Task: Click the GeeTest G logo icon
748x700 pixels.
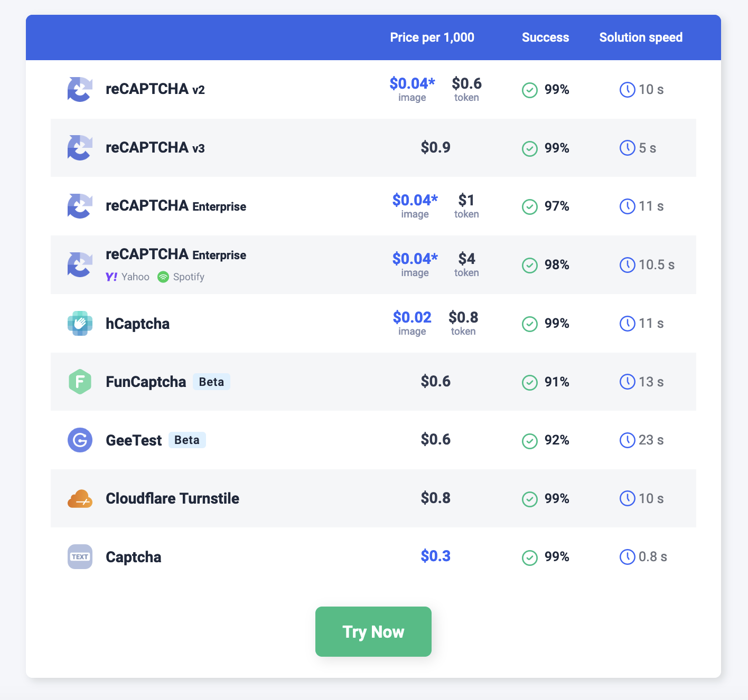Action: (x=80, y=440)
